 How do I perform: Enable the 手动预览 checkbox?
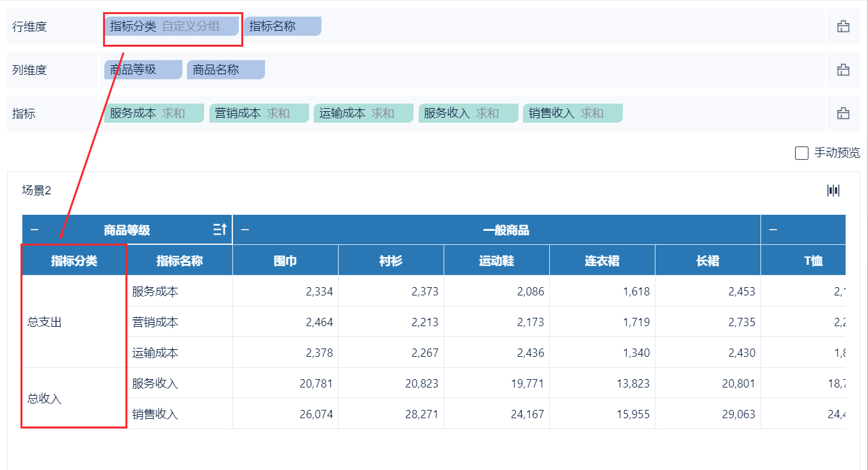pos(801,153)
